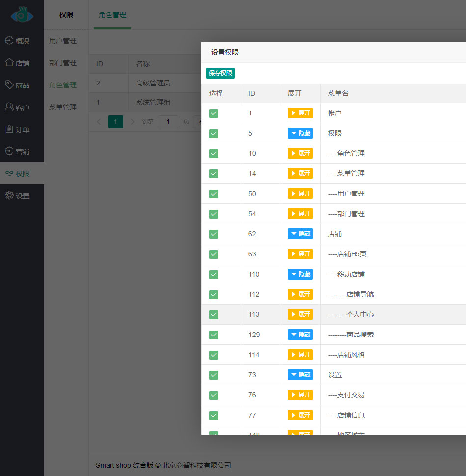The height and width of the screenshot is (476, 466).
Task: Collapse the 权限 row using 隐藏
Action: pyautogui.click(x=300, y=133)
